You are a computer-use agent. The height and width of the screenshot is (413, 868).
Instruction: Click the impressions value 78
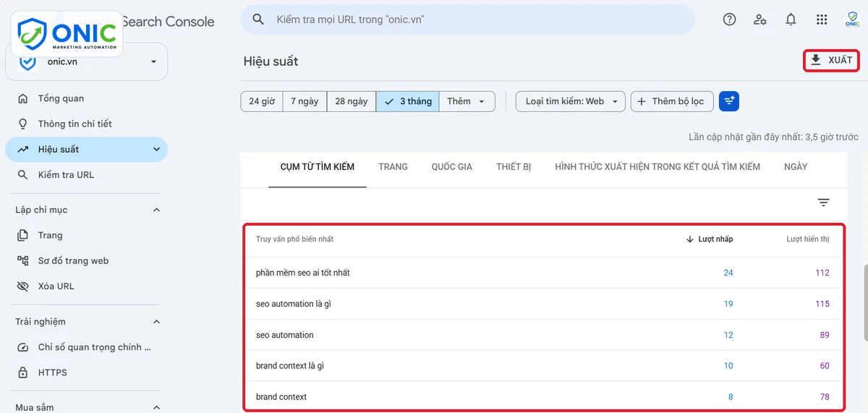tap(825, 397)
